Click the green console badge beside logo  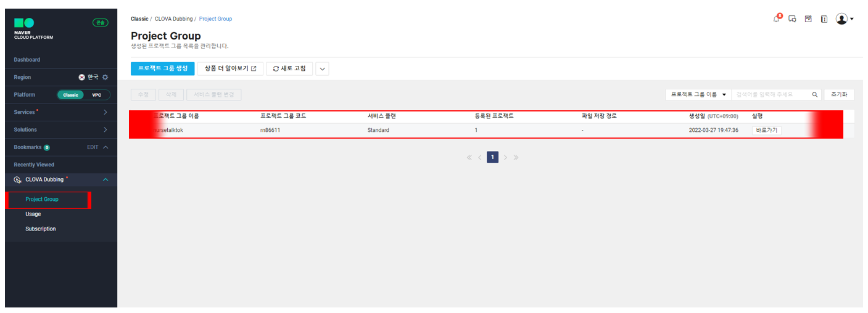(100, 23)
